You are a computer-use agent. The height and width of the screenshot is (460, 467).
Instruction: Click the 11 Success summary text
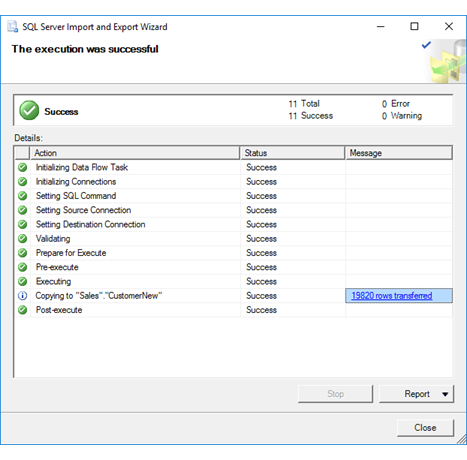point(311,116)
